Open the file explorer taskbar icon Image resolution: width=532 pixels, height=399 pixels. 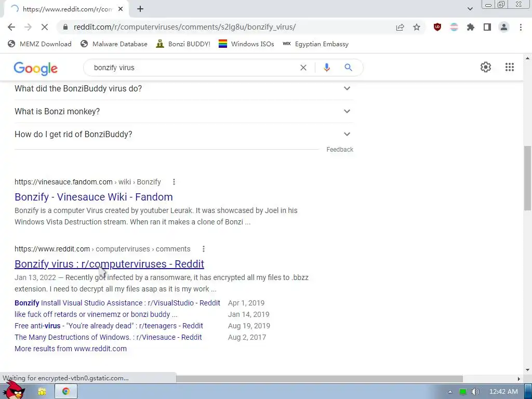pyautogui.click(x=42, y=392)
